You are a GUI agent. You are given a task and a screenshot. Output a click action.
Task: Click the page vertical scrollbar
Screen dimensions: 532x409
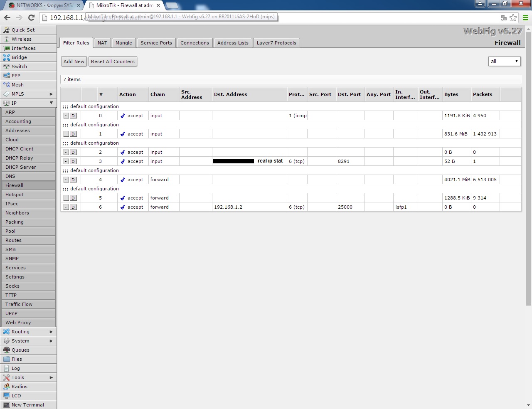tap(529, 168)
